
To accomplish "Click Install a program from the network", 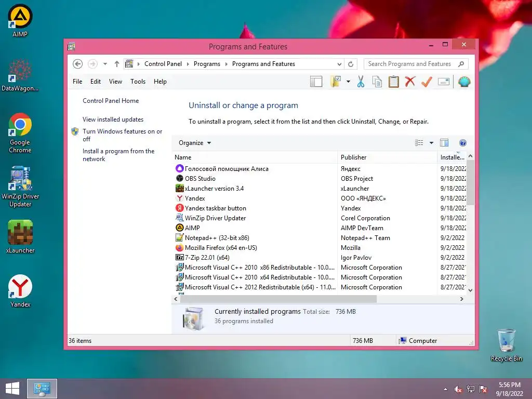I will tap(118, 155).
